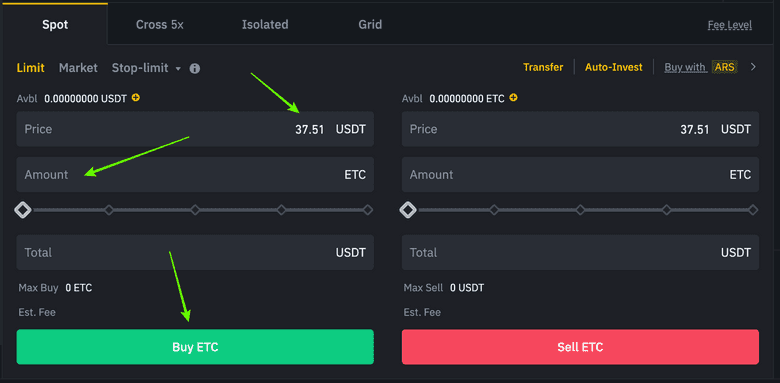Switch to the Isolated margin tab

click(265, 24)
